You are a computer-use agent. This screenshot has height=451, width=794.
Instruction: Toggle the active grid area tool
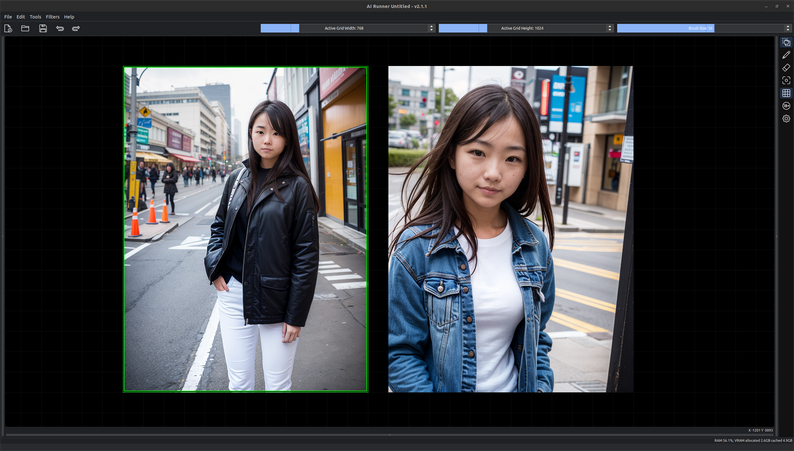tap(786, 42)
